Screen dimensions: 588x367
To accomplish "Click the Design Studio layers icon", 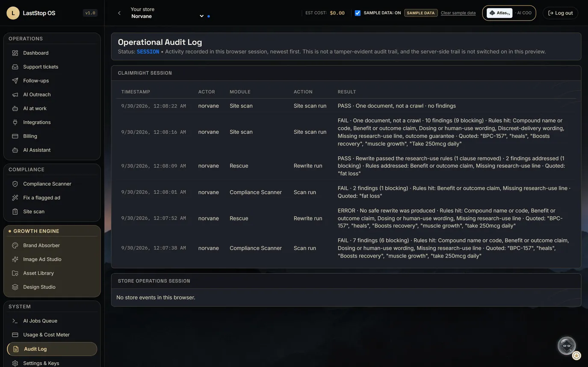I will point(15,287).
